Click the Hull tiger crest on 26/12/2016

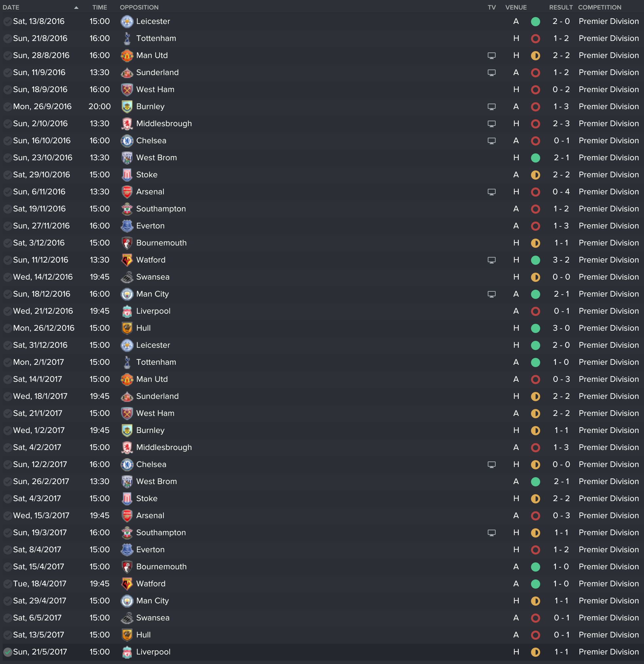(x=127, y=328)
